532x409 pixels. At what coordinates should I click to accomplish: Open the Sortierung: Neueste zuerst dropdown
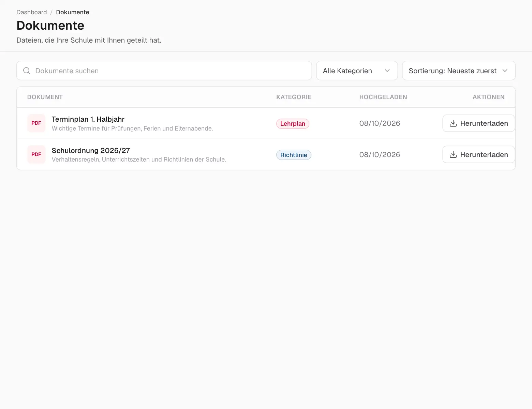point(459,71)
